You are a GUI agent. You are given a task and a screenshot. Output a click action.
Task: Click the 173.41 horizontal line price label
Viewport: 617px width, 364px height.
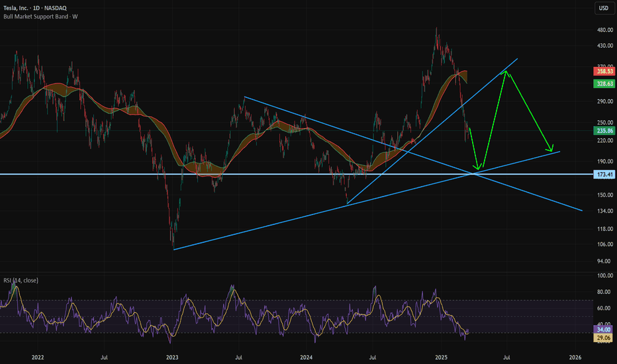pos(604,174)
